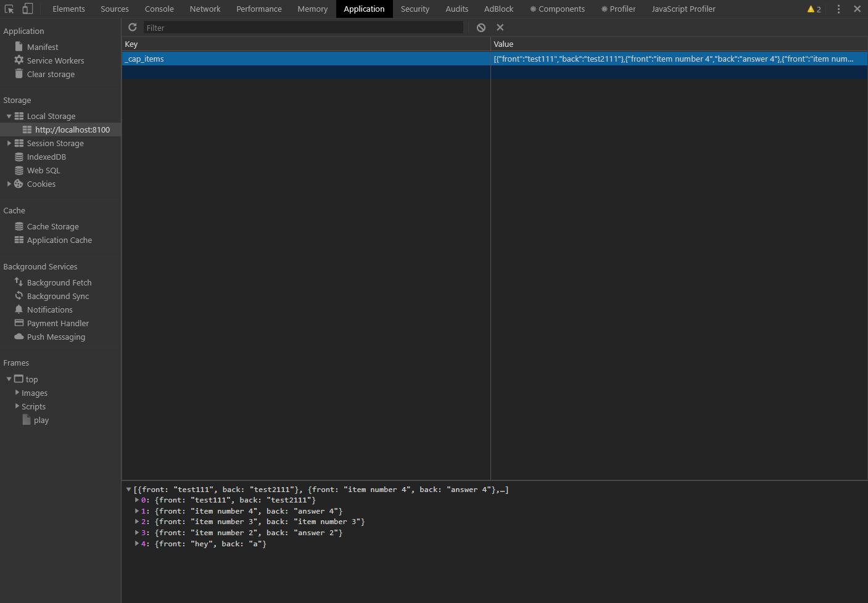The width and height of the screenshot is (868, 603).
Task: Click the Application Cache grid icon
Action: pyautogui.click(x=19, y=240)
